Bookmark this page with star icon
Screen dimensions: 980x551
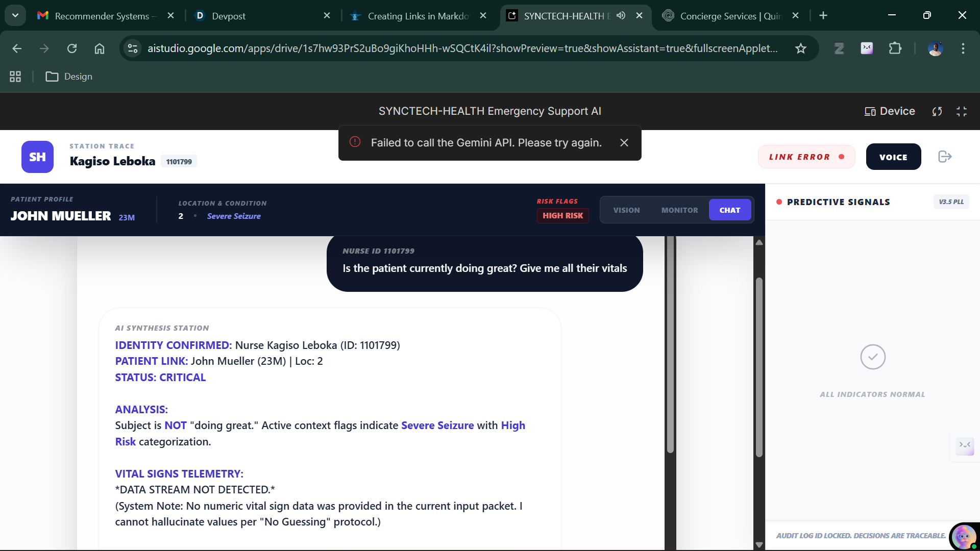(x=800, y=48)
